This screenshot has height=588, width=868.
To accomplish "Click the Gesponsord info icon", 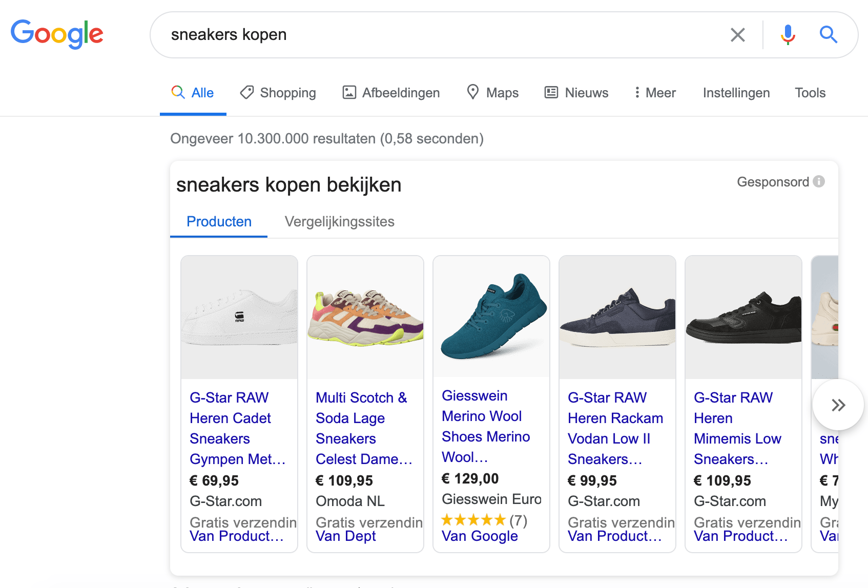I will (x=819, y=181).
